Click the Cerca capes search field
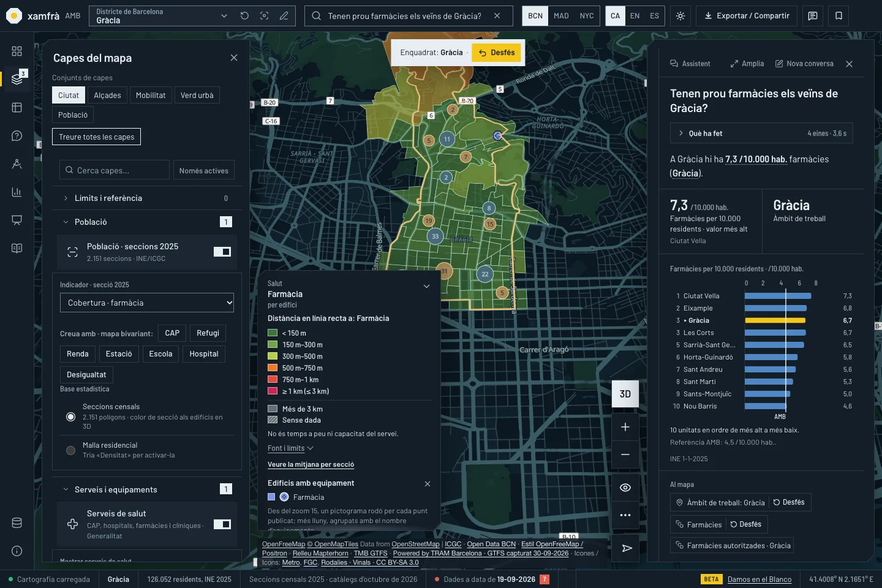The width and height of the screenshot is (882, 588). (115, 170)
